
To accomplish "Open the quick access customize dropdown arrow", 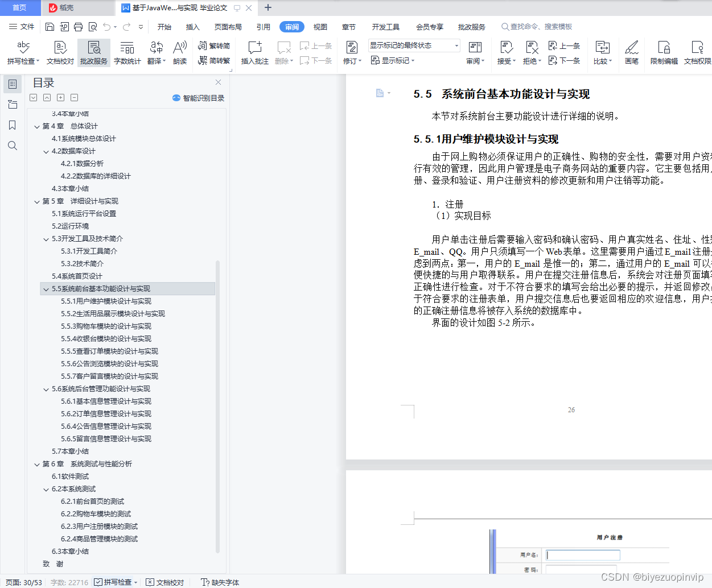I will tap(141, 27).
